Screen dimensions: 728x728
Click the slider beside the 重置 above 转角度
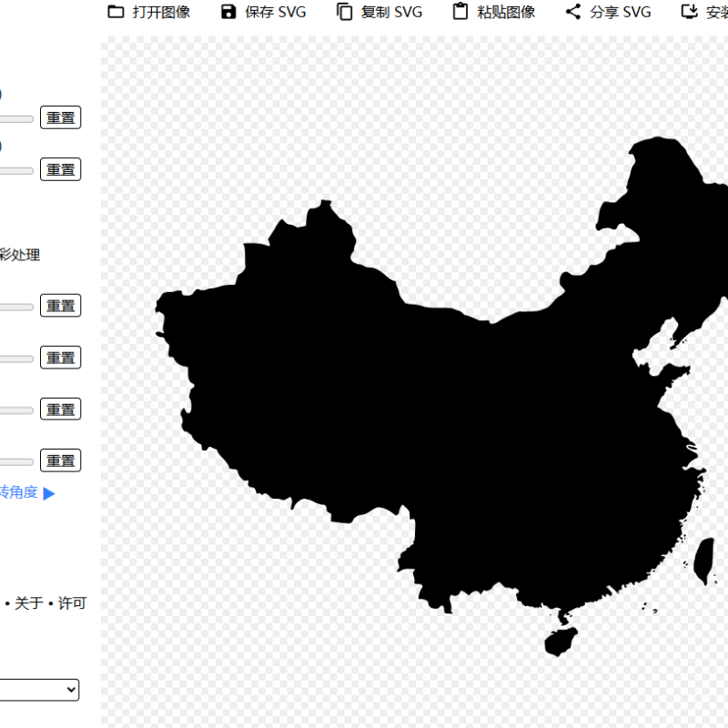[x=16, y=461]
